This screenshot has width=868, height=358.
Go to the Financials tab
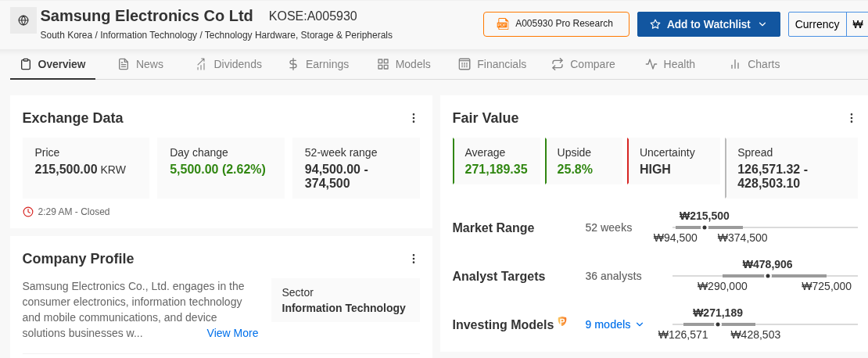pyautogui.click(x=492, y=64)
